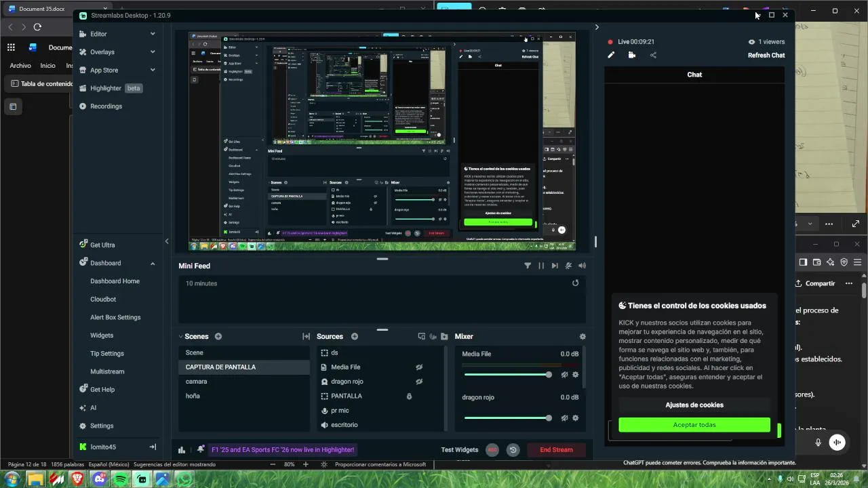868x488 pixels.
Task: Collapse the Dashboard section chevron
Action: [x=153, y=263]
